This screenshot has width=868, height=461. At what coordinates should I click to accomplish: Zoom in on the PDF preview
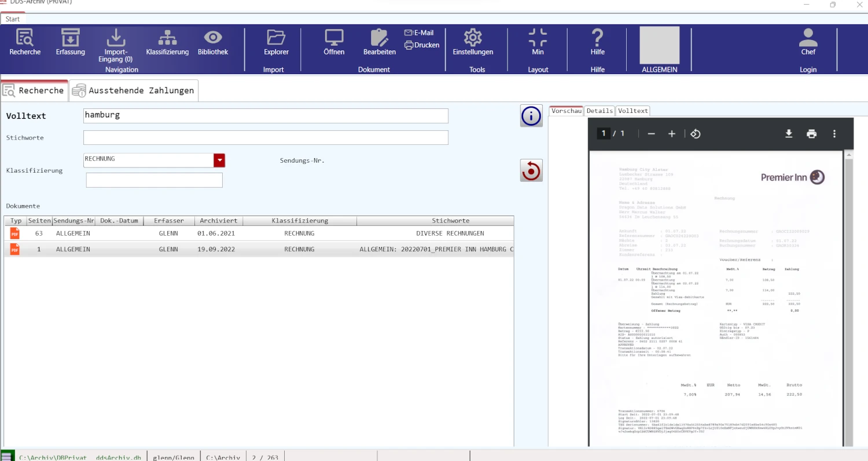(672, 134)
